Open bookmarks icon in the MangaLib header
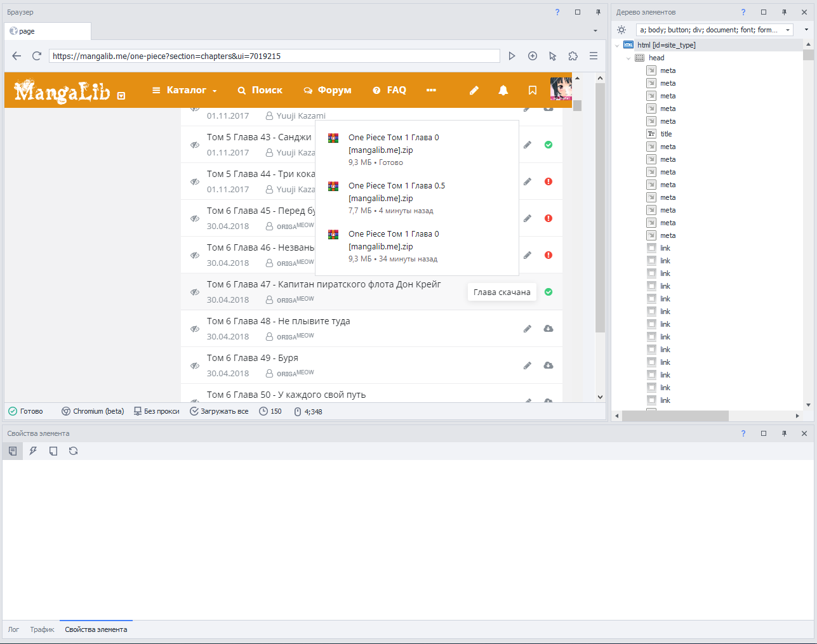The height and width of the screenshot is (644, 817). pyautogui.click(x=533, y=90)
